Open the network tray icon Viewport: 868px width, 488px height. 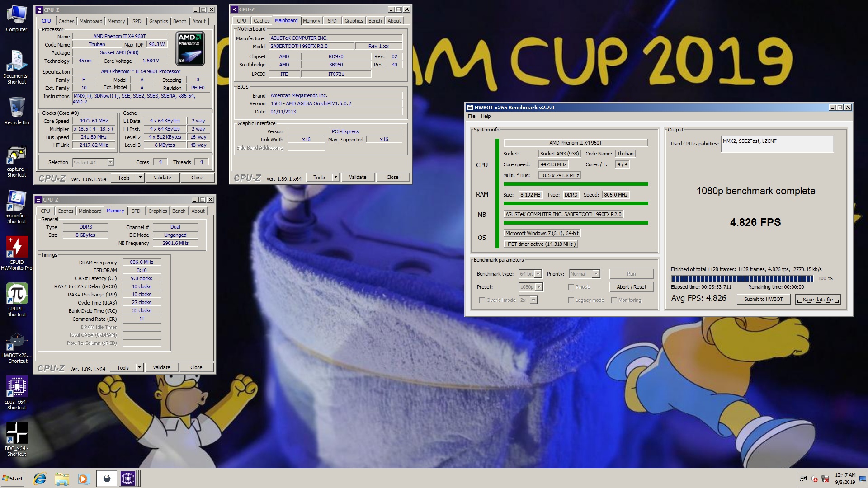coord(825,479)
